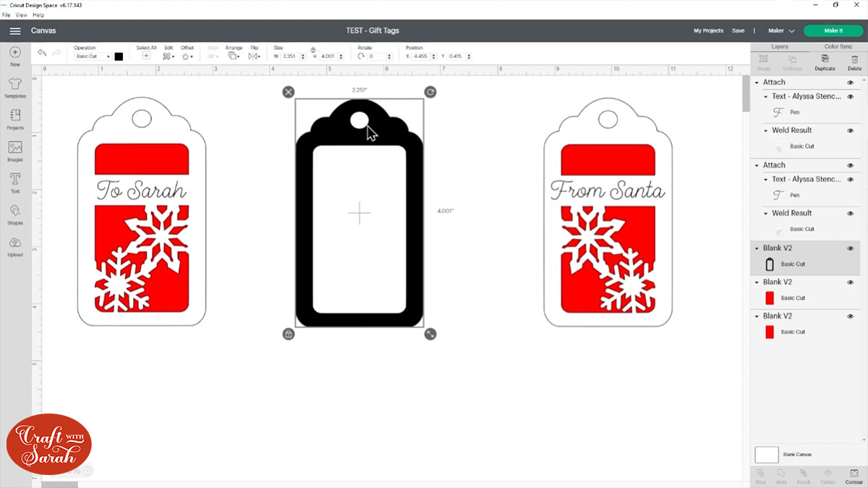
Task: Add text with the Text tool
Action: 15,182
